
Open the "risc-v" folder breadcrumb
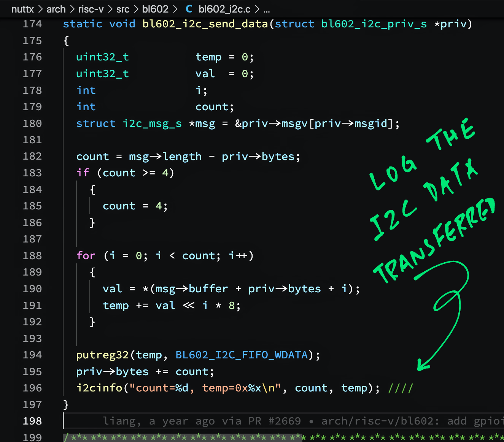[91, 9]
